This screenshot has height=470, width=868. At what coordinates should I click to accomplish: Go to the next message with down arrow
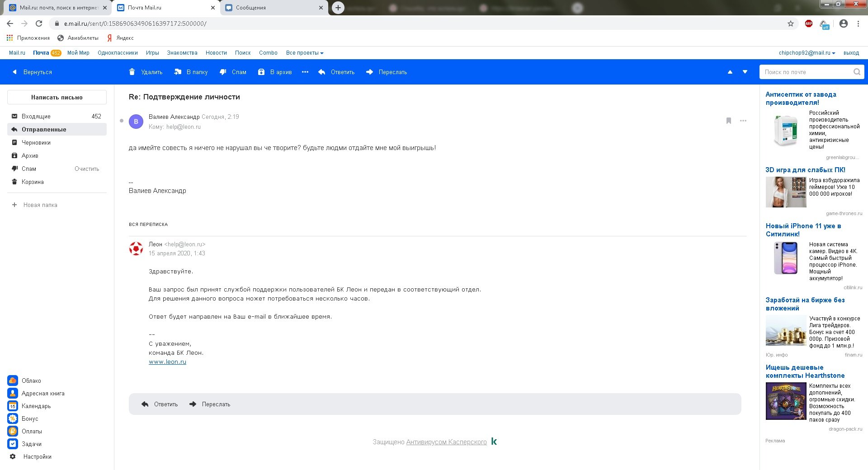coord(745,72)
